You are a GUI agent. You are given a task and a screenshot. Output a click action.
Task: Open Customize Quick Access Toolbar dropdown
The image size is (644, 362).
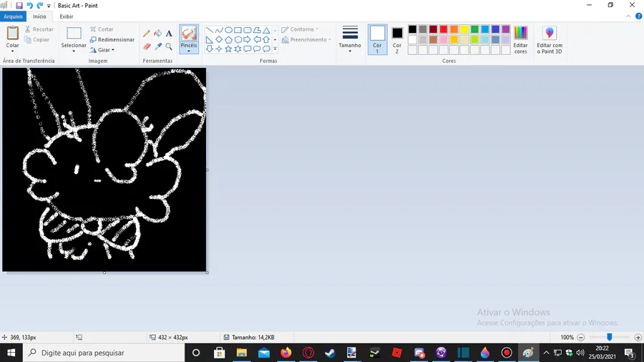(49, 6)
